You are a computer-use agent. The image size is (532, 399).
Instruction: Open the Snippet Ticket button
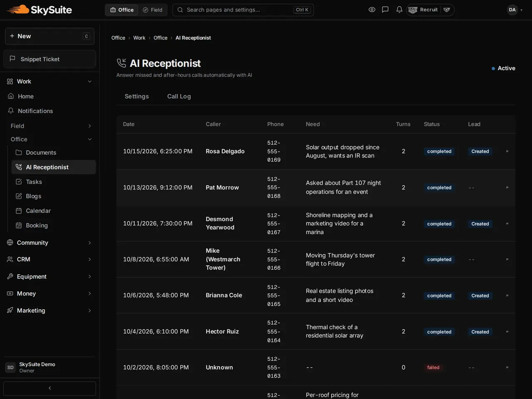[49, 59]
